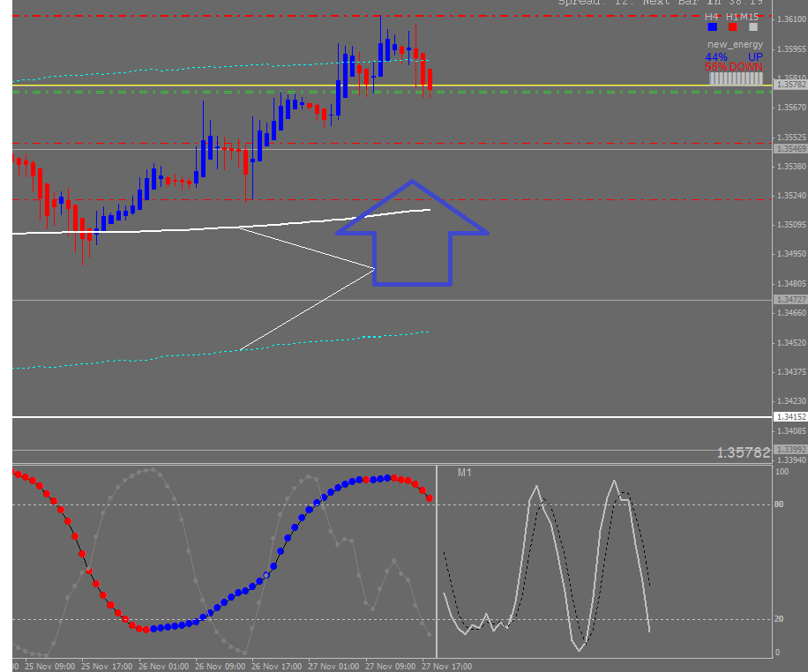Click the 1.34520 price scale label

(x=791, y=343)
